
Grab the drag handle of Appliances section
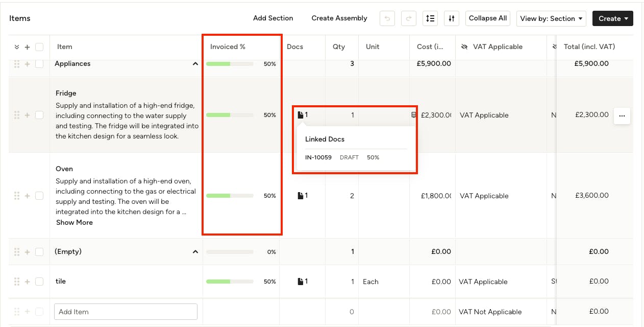(x=17, y=64)
